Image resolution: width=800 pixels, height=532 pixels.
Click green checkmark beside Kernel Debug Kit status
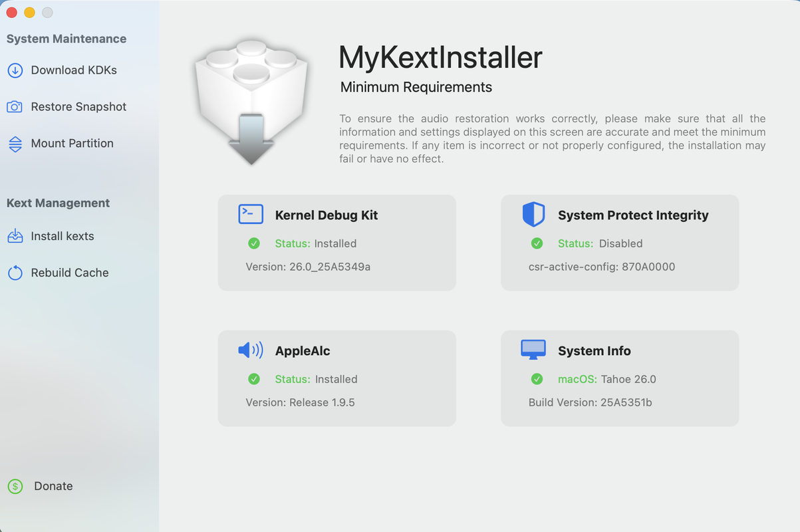click(x=254, y=243)
